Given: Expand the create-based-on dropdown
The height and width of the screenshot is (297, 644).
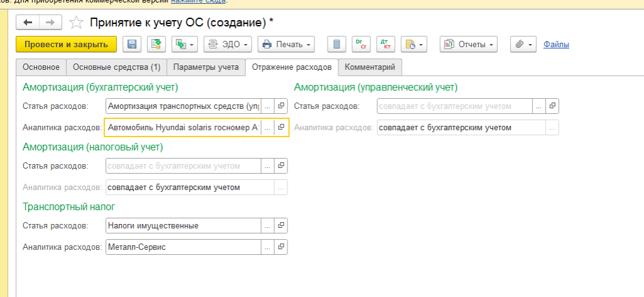Looking at the screenshot, I should coord(184,44).
